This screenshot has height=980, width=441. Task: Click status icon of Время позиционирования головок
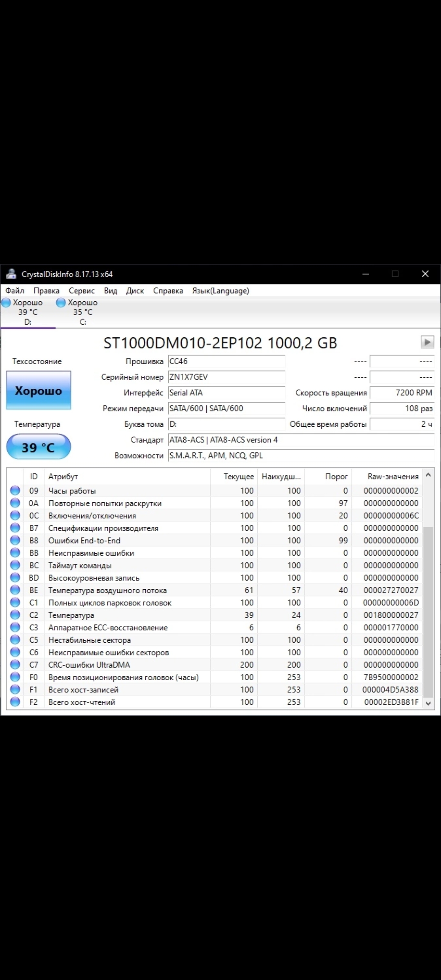[15, 677]
